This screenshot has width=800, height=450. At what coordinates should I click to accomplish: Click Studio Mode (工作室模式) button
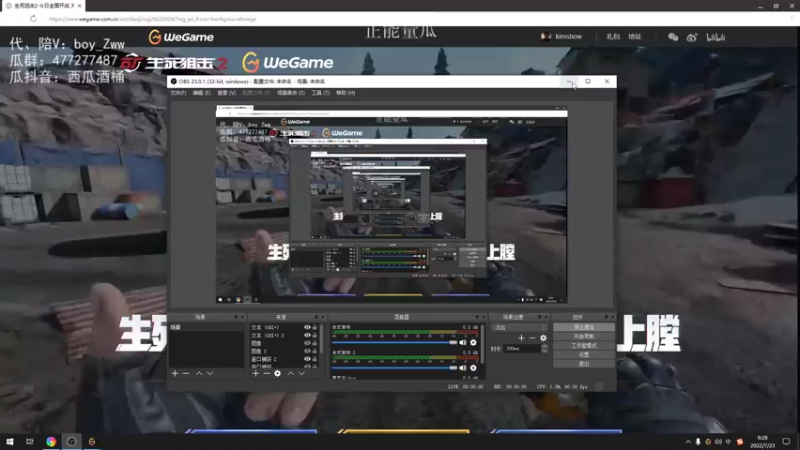coord(584,345)
